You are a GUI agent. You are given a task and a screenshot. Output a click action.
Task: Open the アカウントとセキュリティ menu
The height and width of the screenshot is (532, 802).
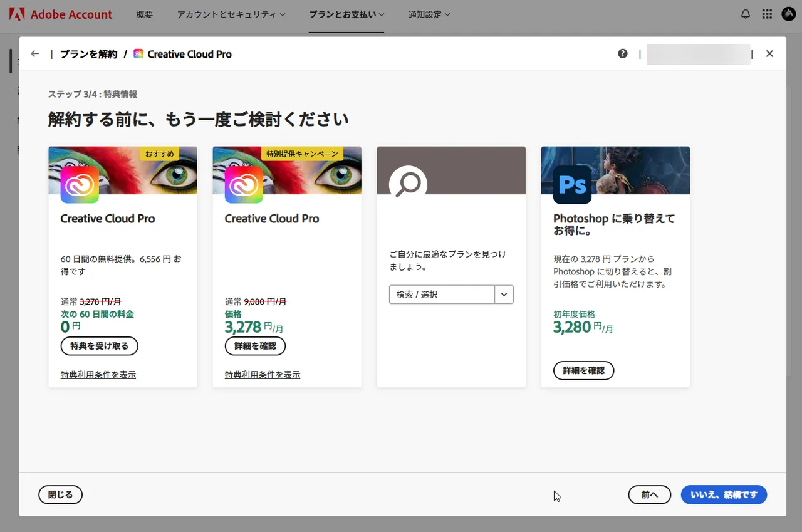(231, 14)
